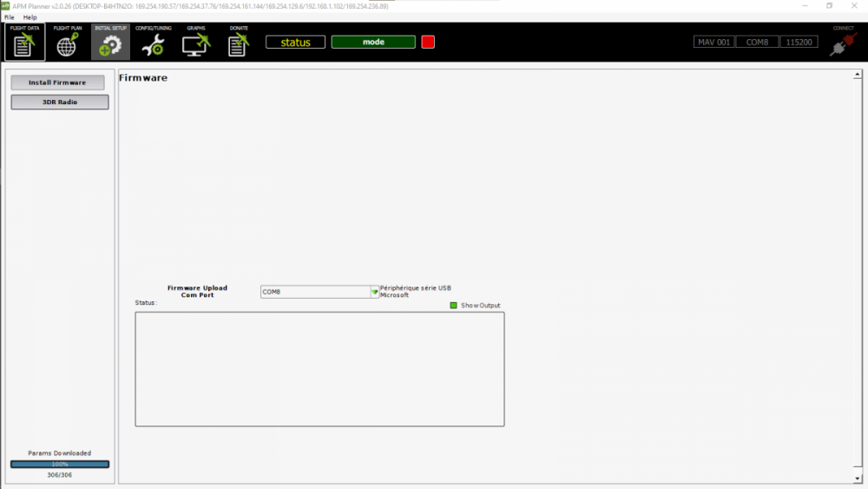Open the 115200 baud rate selector
Image resolution: width=868 pixels, height=489 pixels.
799,42
